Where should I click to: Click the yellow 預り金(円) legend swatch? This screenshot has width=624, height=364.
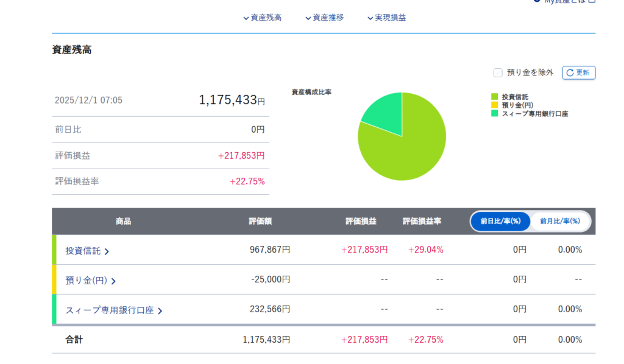(x=495, y=105)
